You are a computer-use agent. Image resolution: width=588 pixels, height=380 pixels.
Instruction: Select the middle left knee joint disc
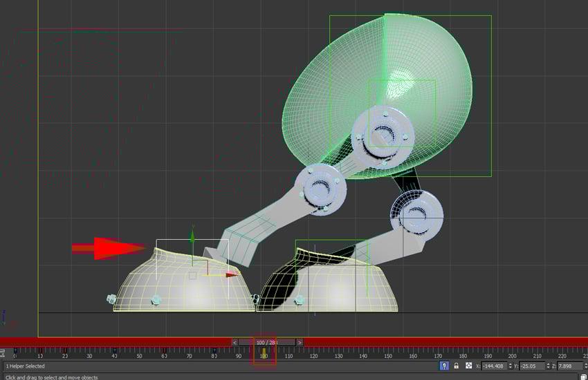pyautogui.click(x=320, y=189)
